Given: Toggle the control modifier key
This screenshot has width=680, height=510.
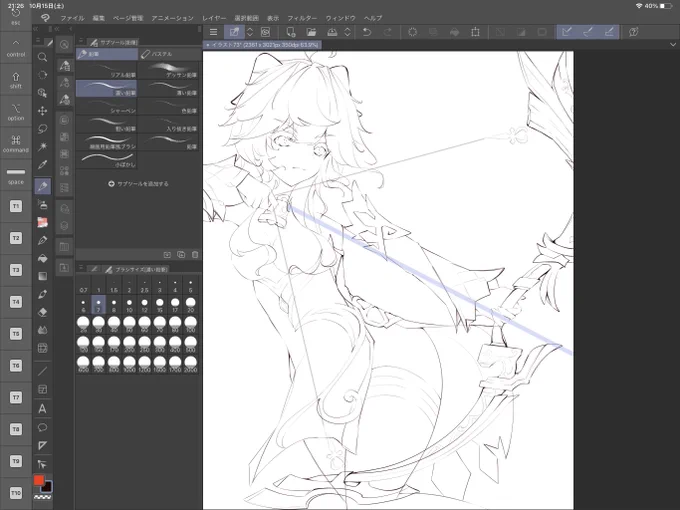Looking at the screenshot, I should coord(16,48).
